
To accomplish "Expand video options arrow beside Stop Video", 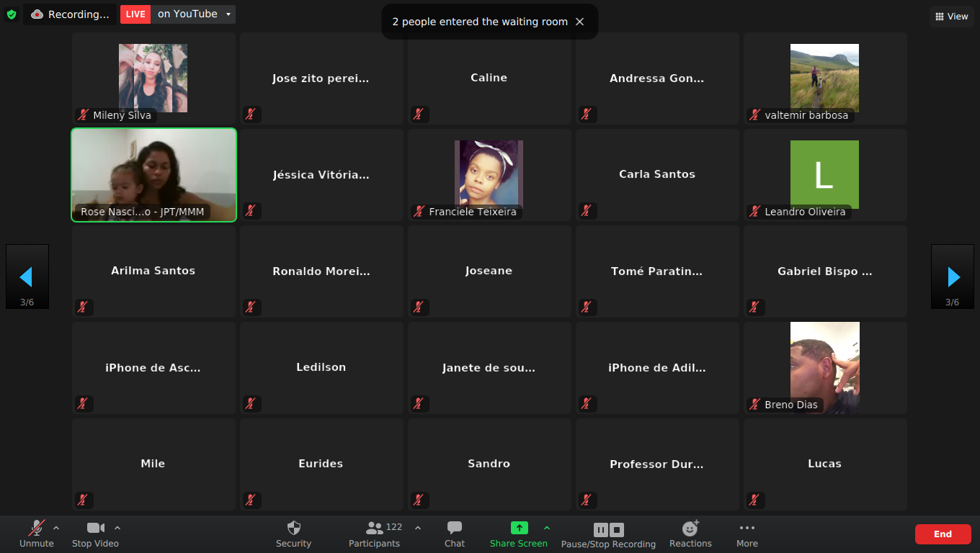I will point(117,528).
